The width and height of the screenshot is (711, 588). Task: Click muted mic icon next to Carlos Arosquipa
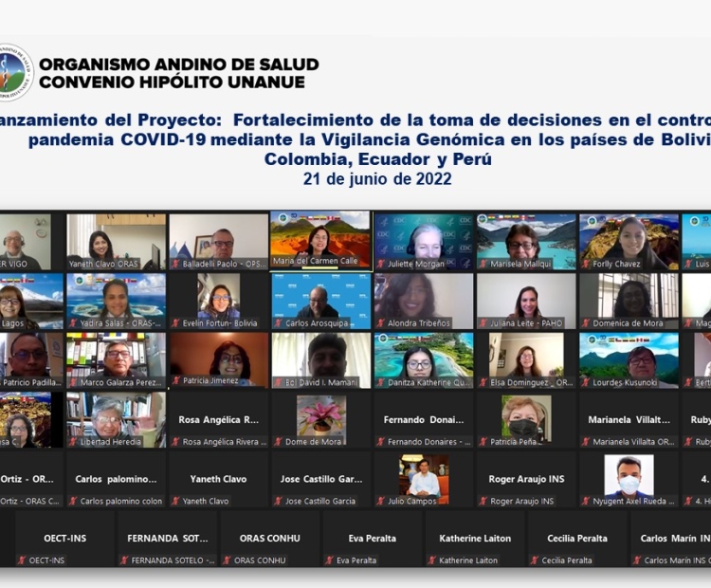(279, 323)
